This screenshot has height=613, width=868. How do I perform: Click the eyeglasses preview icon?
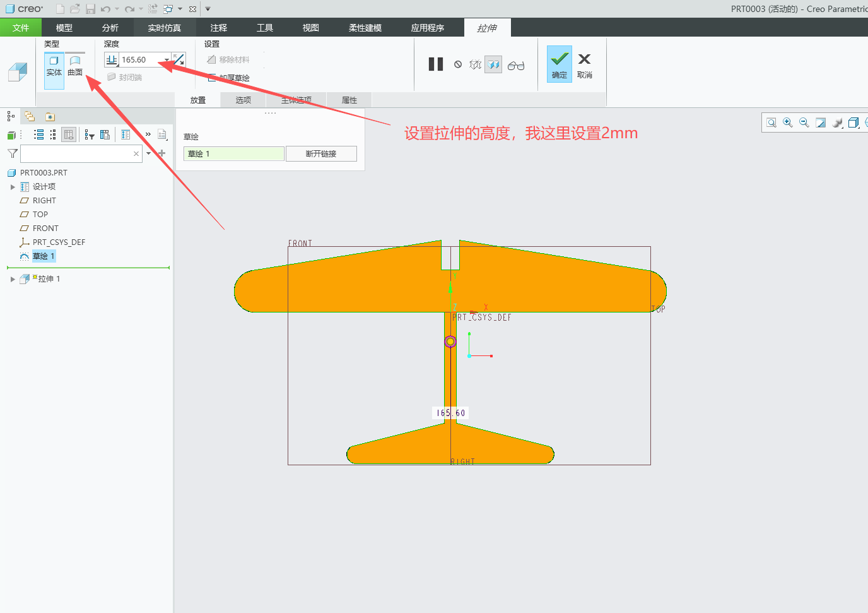pos(516,65)
